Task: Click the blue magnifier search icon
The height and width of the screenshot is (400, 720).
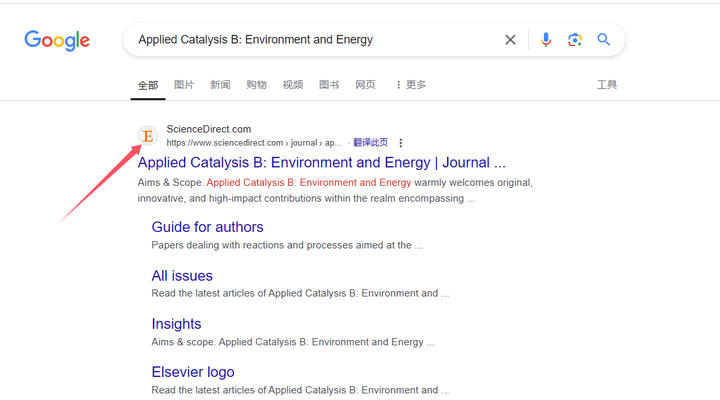Action: (x=603, y=39)
